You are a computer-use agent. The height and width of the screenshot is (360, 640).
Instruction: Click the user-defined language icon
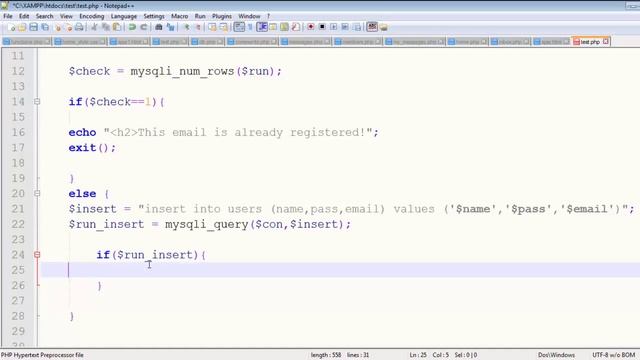pyautogui.click(x=273, y=27)
